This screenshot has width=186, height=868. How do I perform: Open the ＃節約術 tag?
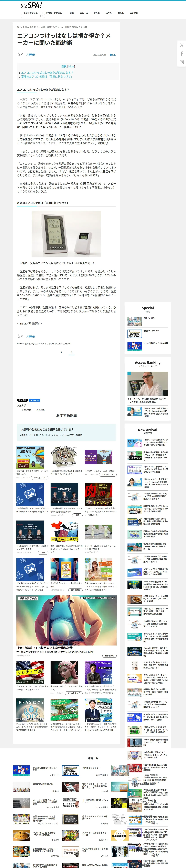point(41,410)
